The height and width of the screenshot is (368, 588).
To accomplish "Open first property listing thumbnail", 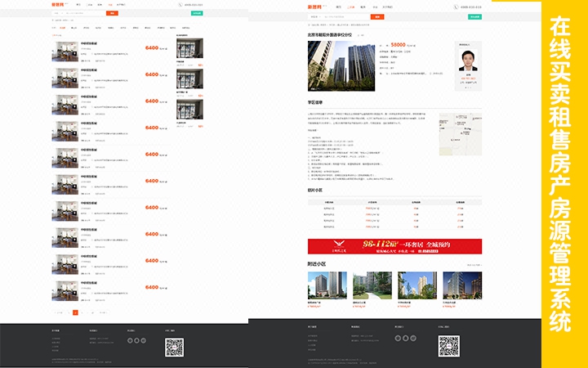I will 65,52.
